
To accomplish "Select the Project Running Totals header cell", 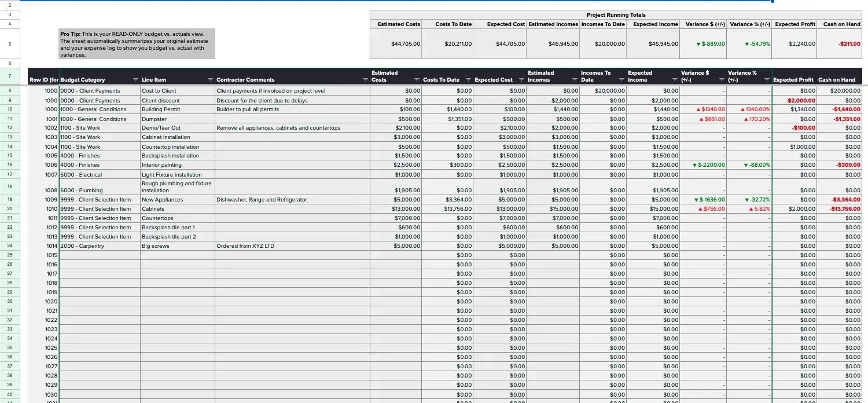I will pyautogui.click(x=616, y=14).
